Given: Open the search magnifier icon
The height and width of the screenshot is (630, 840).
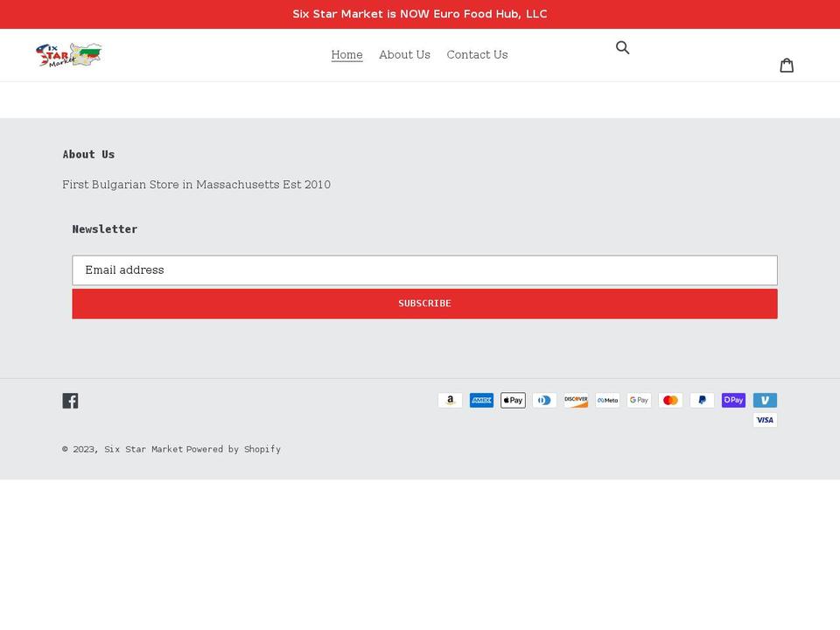Looking at the screenshot, I should [x=622, y=47].
